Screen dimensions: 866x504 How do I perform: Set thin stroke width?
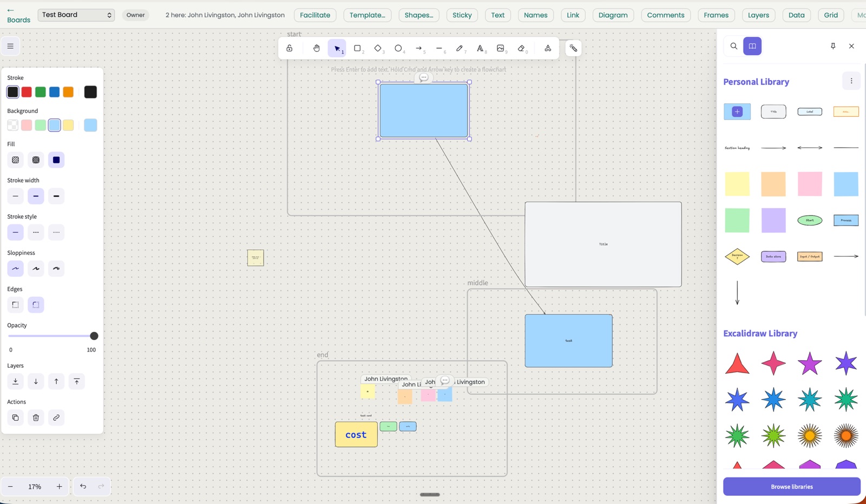coord(15,196)
